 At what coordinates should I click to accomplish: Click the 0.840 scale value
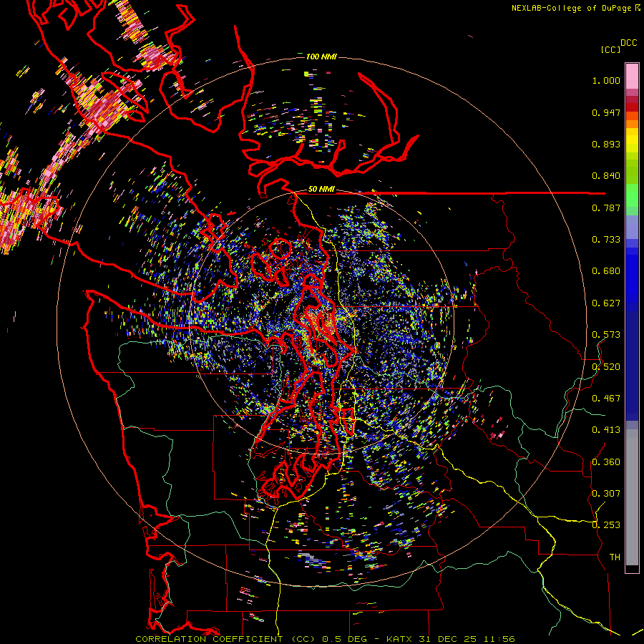(606, 176)
